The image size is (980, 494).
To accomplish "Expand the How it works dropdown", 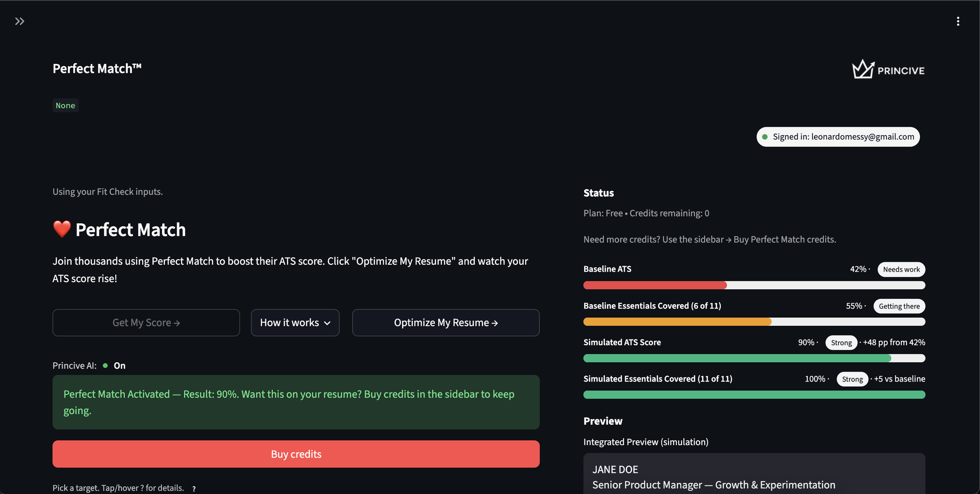I will (x=295, y=323).
